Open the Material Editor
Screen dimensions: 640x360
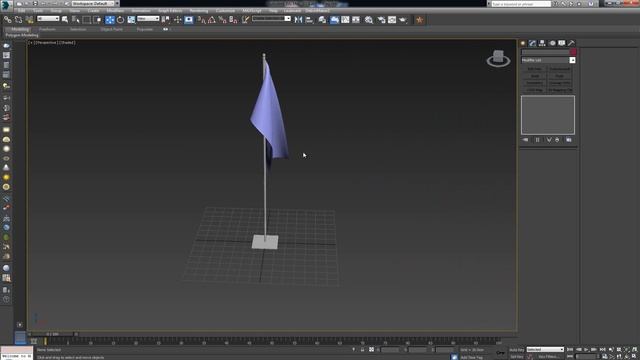(x=369, y=20)
